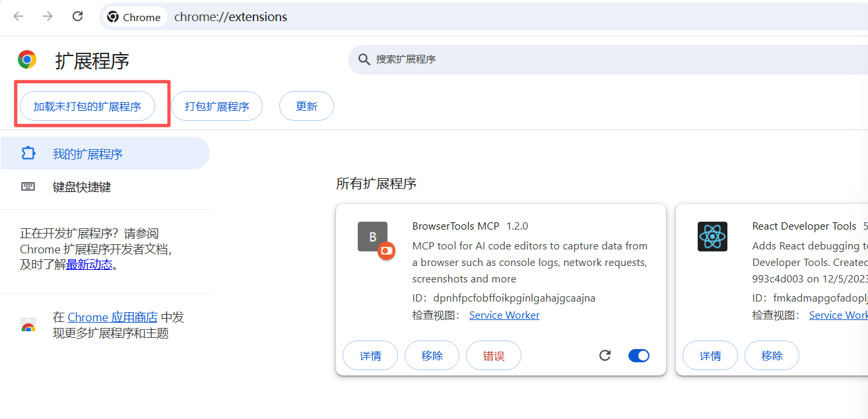
Task: Click the Chrome Web Store rainbow icon
Action: click(28, 325)
